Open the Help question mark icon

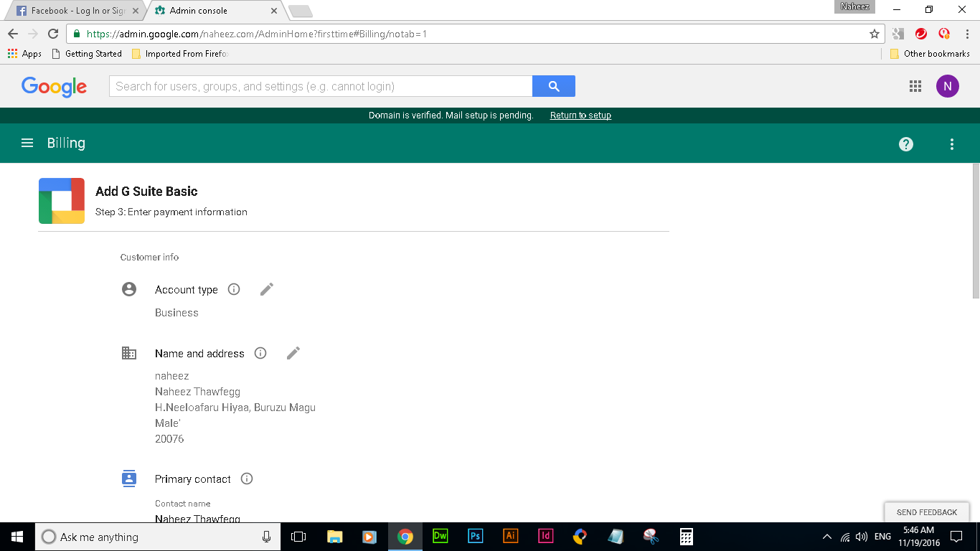(906, 144)
